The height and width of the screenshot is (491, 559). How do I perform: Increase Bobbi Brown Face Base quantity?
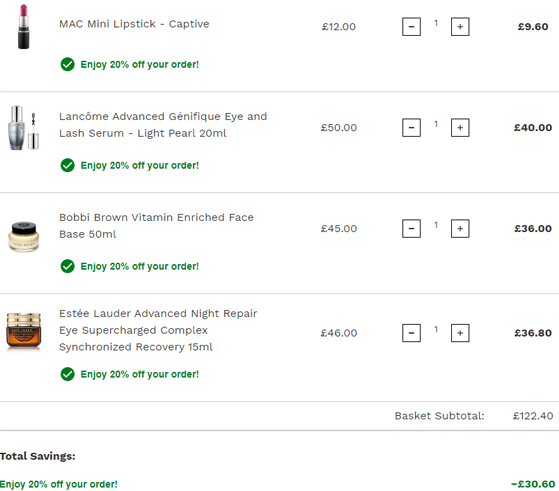pyautogui.click(x=460, y=229)
